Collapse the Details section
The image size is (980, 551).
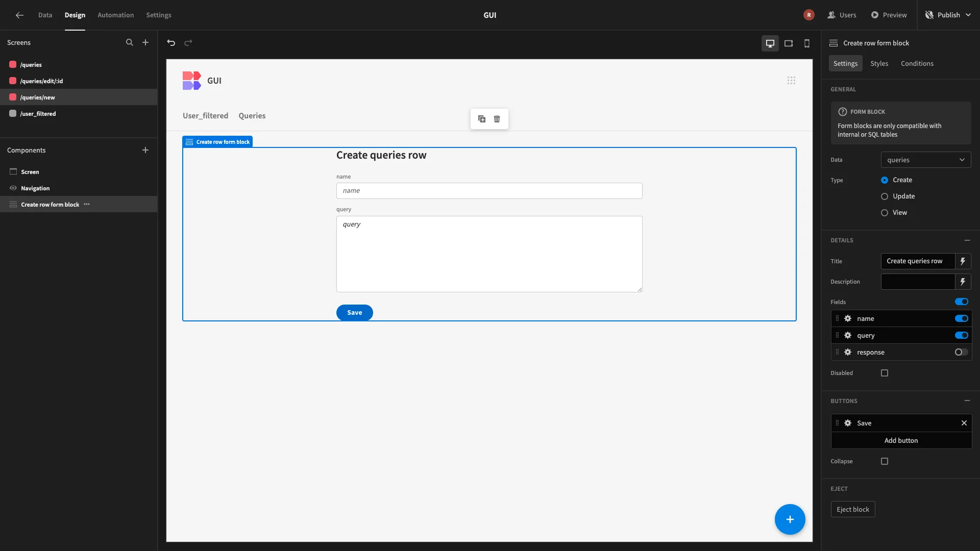[x=967, y=240]
